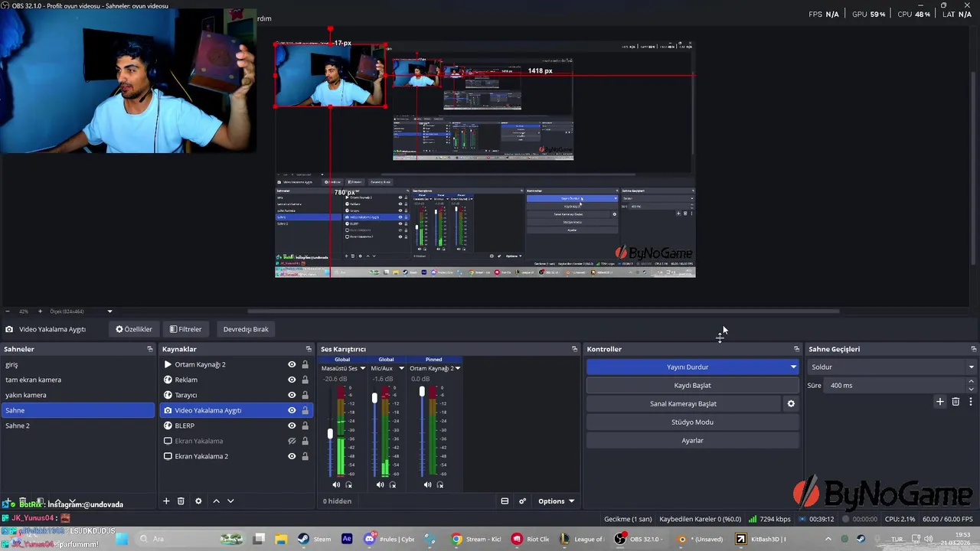Open Özellikler for the selected source

click(134, 329)
